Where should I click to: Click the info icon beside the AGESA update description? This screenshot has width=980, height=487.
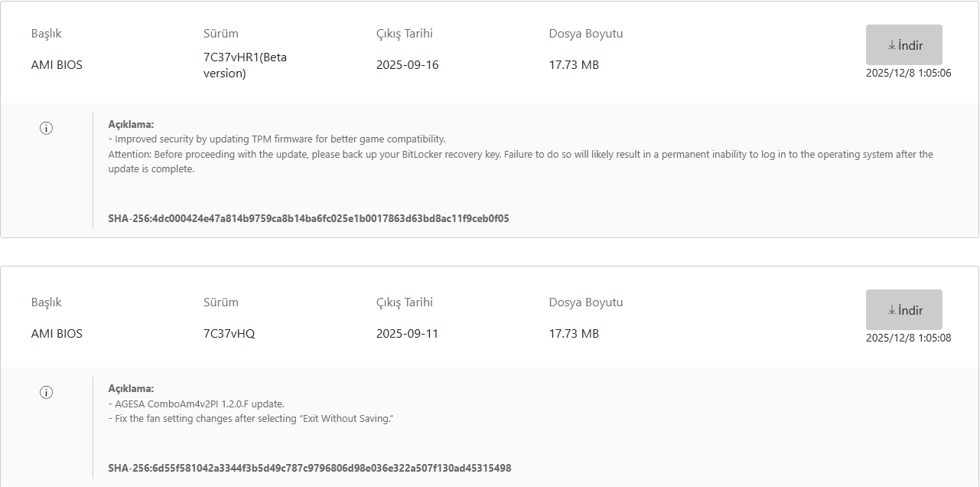tap(46, 392)
